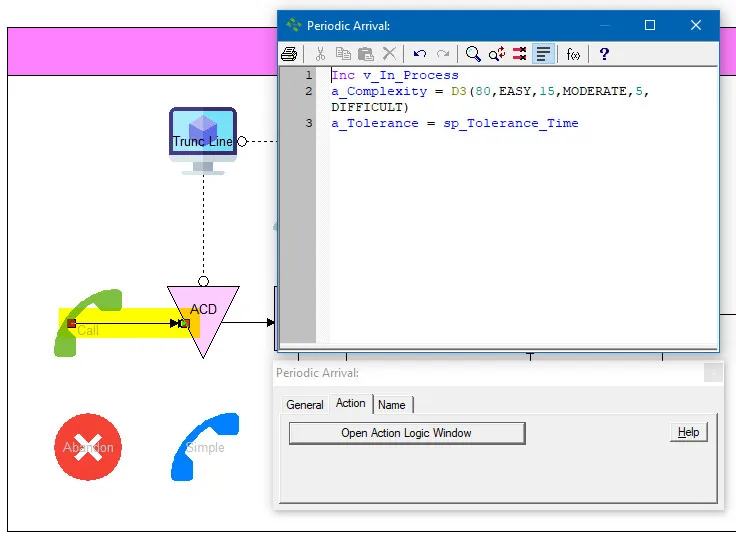Click the Redo arrow icon
Viewport: 736px width, 541px height.
coord(443,54)
